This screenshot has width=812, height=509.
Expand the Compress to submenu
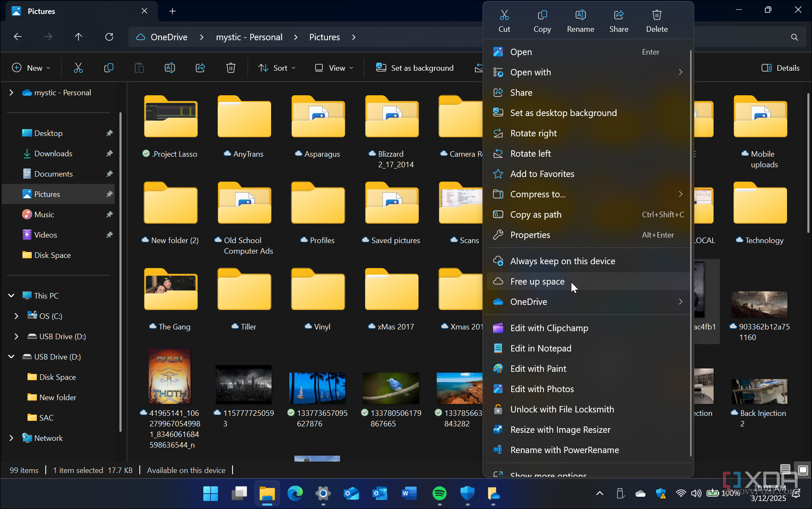click(x=680, y=194)
